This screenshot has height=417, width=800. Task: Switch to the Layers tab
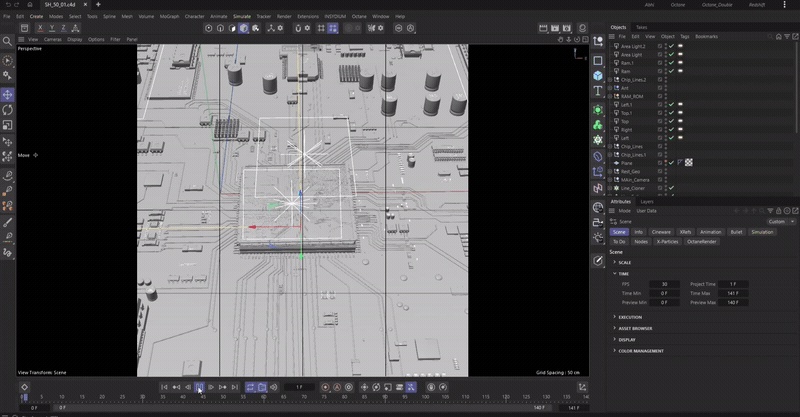pyautogui.click(x=647, y=202)
